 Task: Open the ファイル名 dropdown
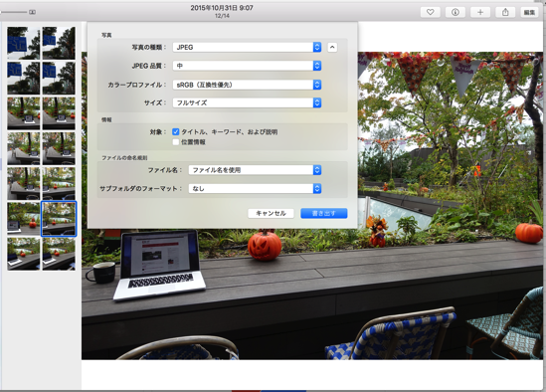click(x=255, y=170)
